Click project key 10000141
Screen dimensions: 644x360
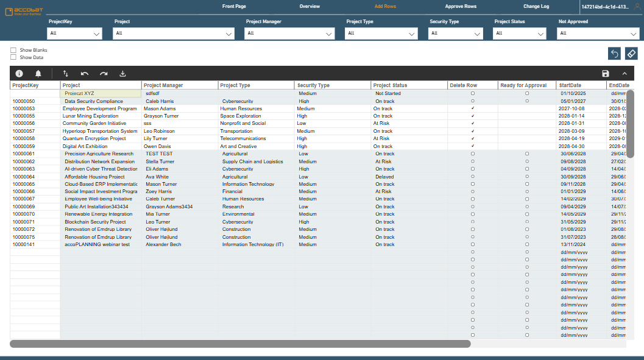pos(35,244)
